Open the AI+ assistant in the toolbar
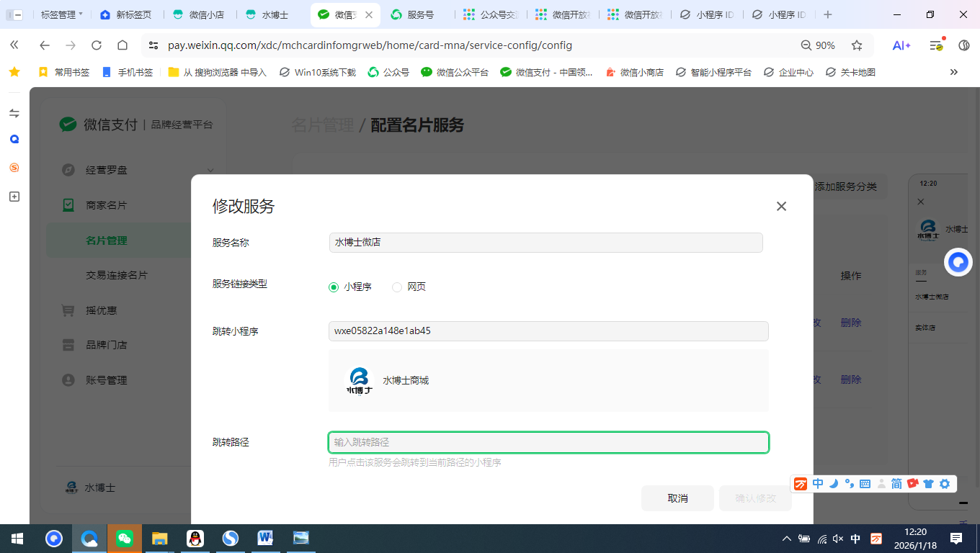 point(901,45)
